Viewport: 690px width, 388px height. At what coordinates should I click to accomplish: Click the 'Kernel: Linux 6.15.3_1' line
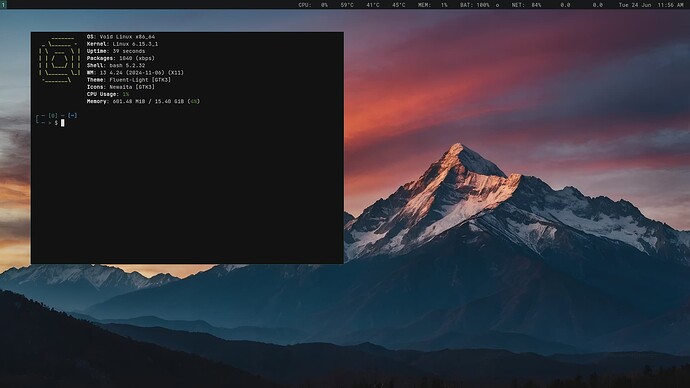click(x=122, y=44)
